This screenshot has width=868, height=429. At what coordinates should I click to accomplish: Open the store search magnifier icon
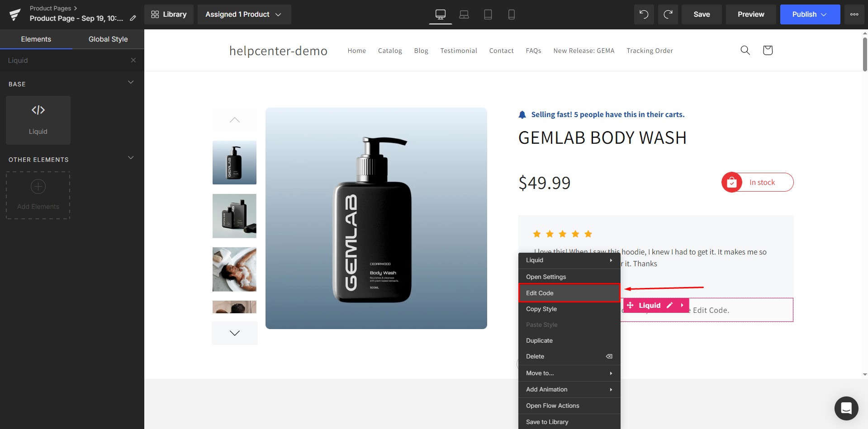tap(745, 50)
